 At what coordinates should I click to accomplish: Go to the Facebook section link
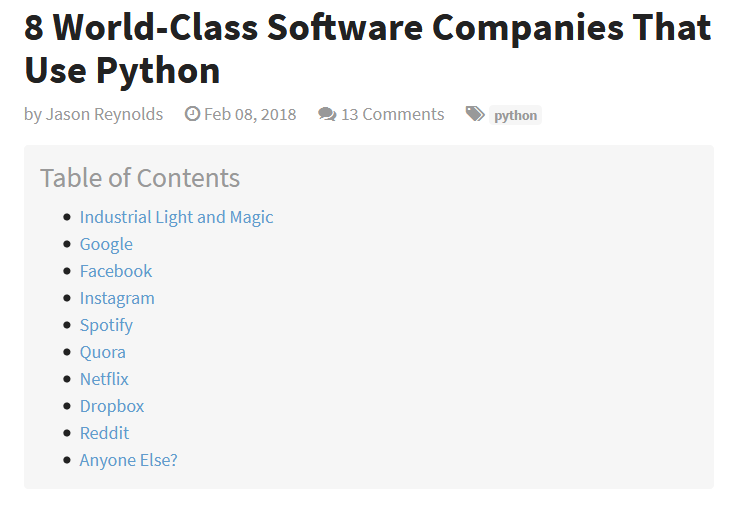[x=116, y=271]
